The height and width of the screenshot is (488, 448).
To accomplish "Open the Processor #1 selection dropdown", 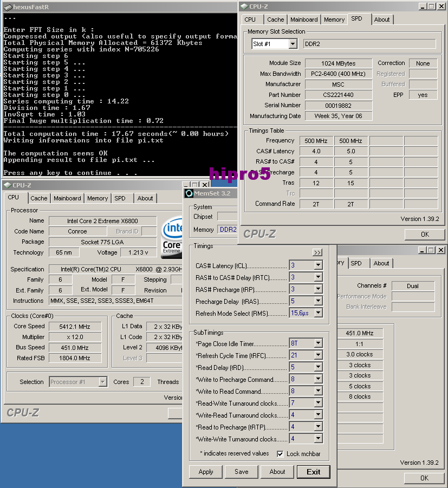I will click(103, 381).
